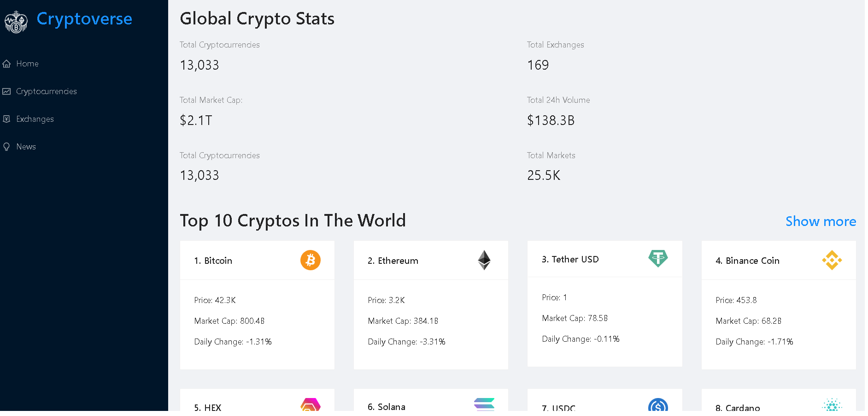868x416 pixels.
Task: Open the Home menu item
Action: tap(27, 64)
